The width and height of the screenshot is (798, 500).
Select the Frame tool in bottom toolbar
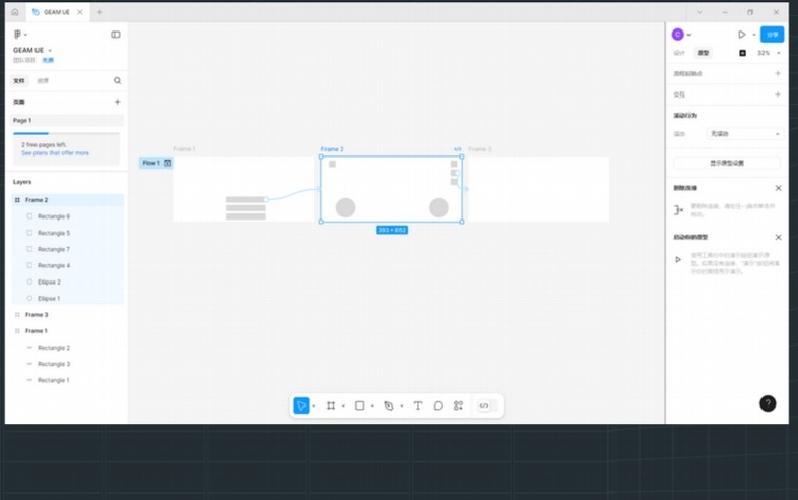331,405
